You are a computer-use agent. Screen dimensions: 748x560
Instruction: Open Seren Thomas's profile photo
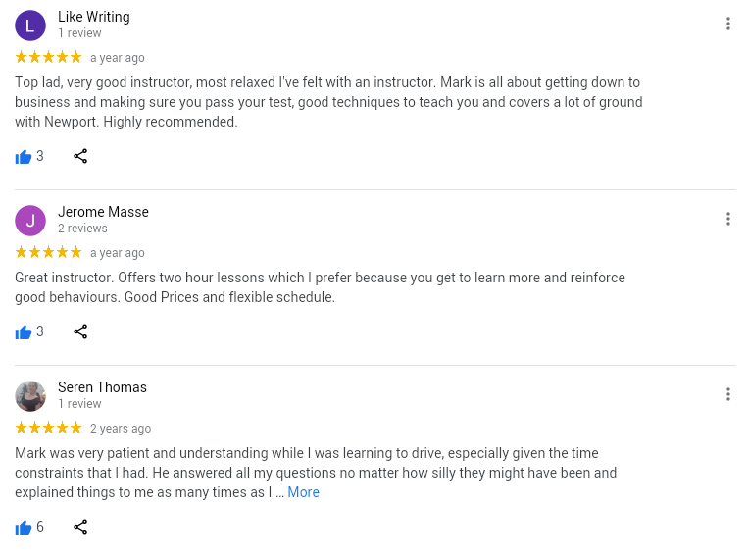coord(30,395)
